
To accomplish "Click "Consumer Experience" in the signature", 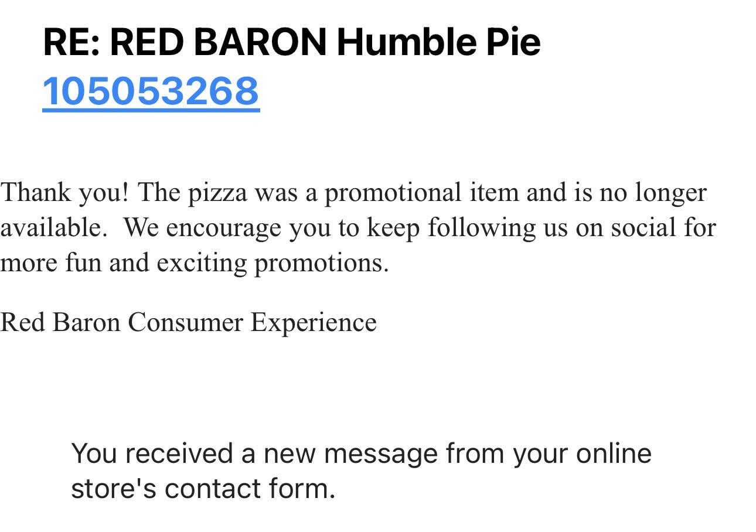I will [252, 322].
